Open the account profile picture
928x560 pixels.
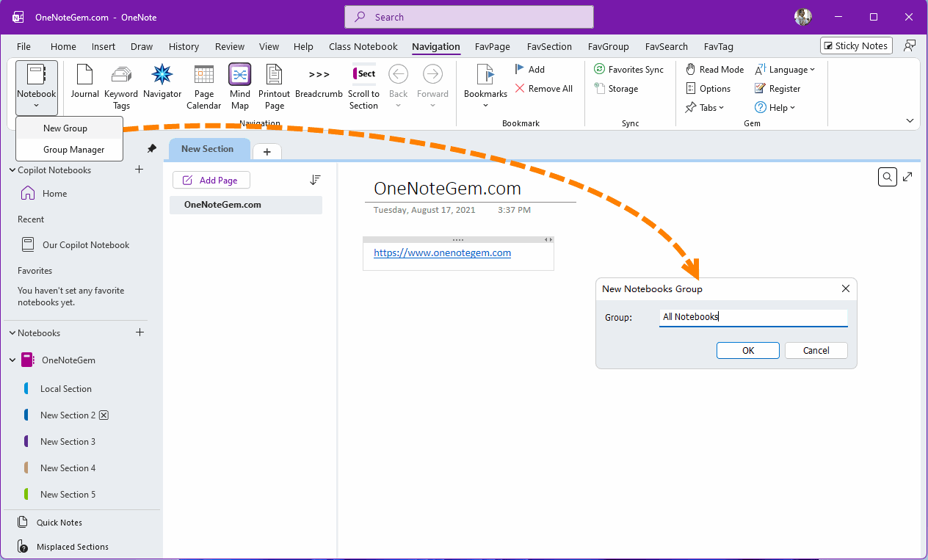803,17
